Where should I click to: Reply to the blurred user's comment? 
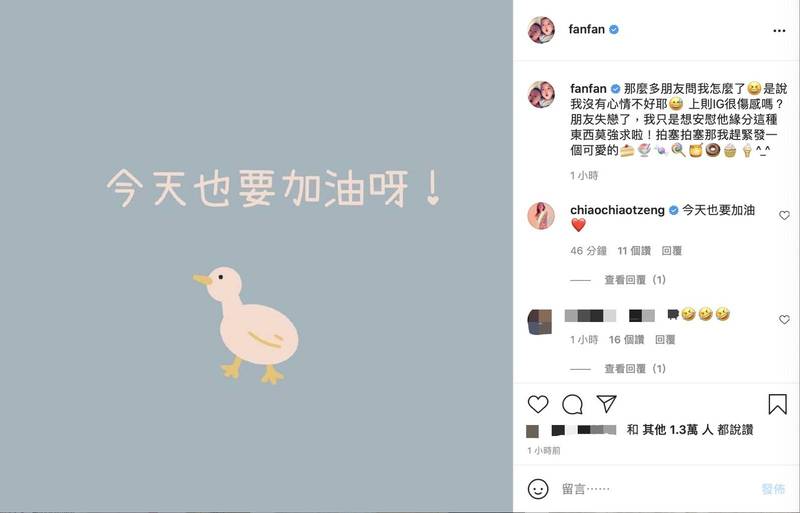665,339
